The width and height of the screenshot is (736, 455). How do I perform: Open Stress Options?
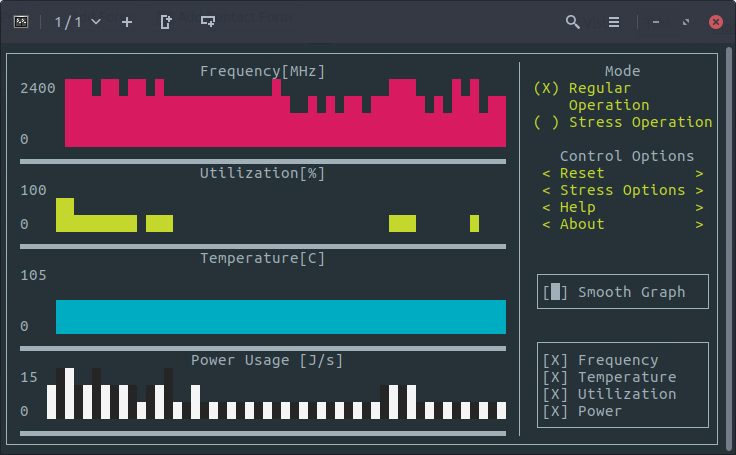pos(622,190)
